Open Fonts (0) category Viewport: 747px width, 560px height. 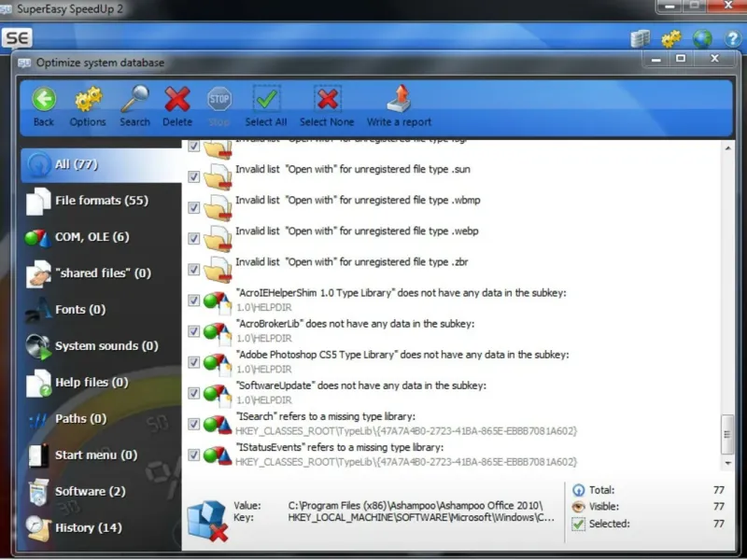pos(101,310)
